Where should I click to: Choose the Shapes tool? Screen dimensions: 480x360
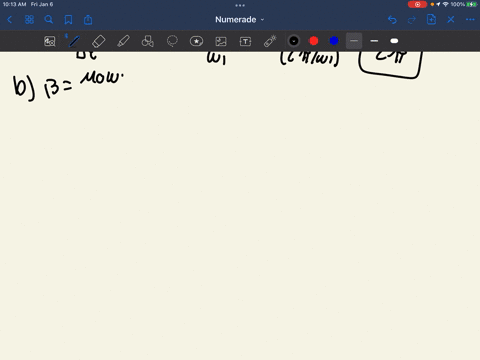[148, 41]
